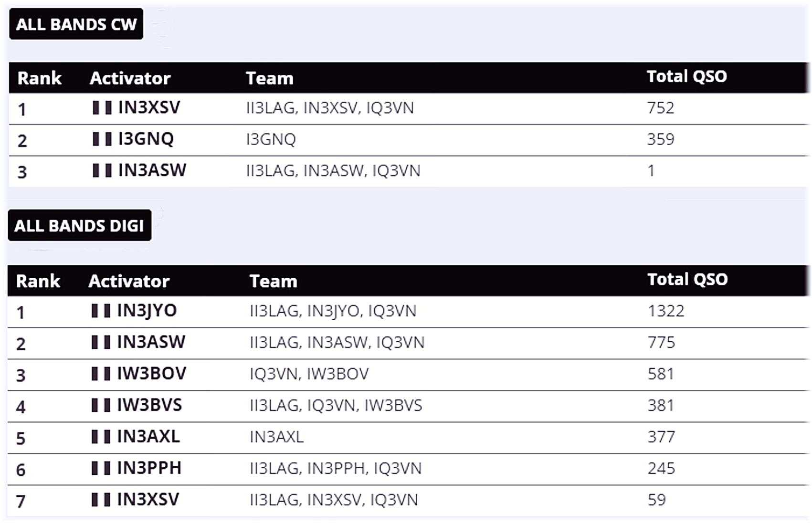
Task: Click the flag icon next to IW3BOV
Action: click(101, 374)
